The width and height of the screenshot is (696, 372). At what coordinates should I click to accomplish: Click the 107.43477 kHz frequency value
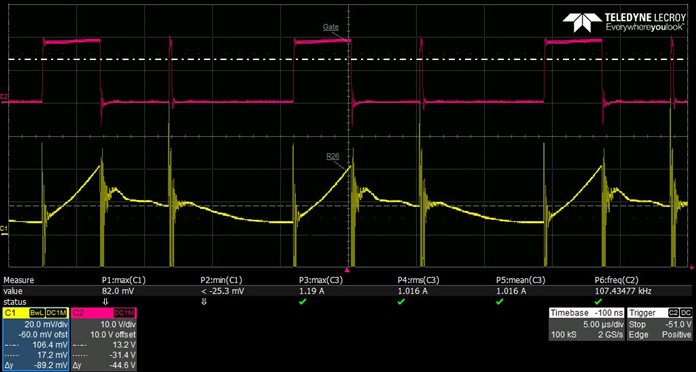click(x=622, y=291)
